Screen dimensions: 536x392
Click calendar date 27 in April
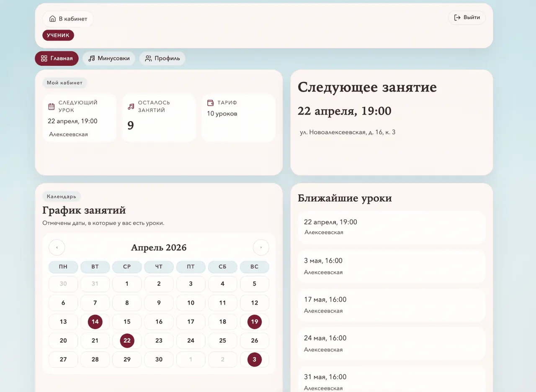pos(63,359)
